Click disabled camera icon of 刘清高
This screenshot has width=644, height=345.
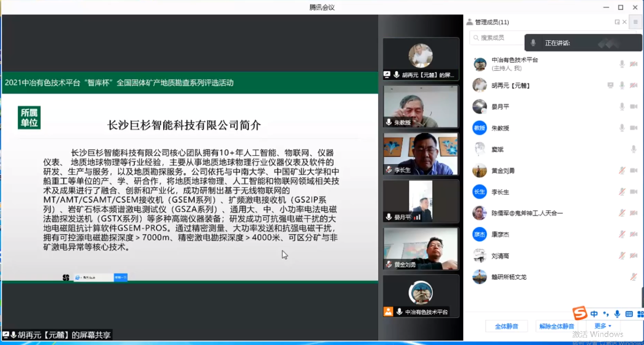(x=633, y=256)
